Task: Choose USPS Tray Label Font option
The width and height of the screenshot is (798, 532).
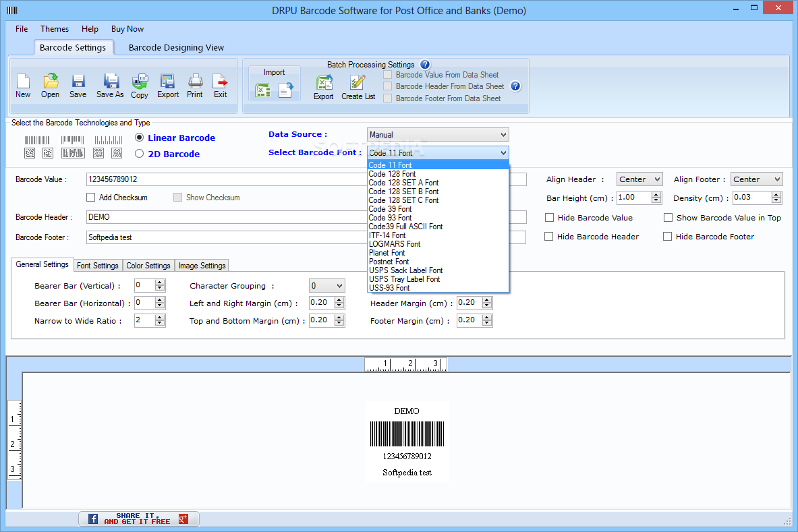Action: pos(438,279)
